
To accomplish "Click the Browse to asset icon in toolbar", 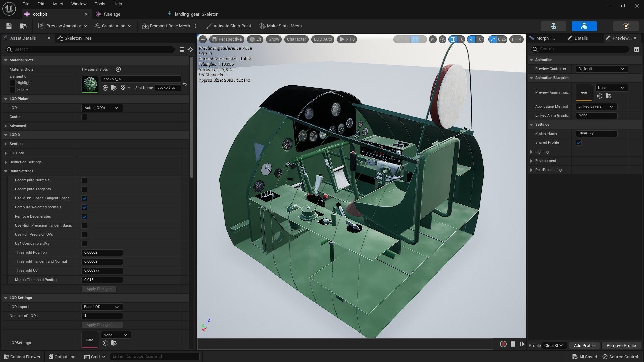I will (x=23, y=26).
